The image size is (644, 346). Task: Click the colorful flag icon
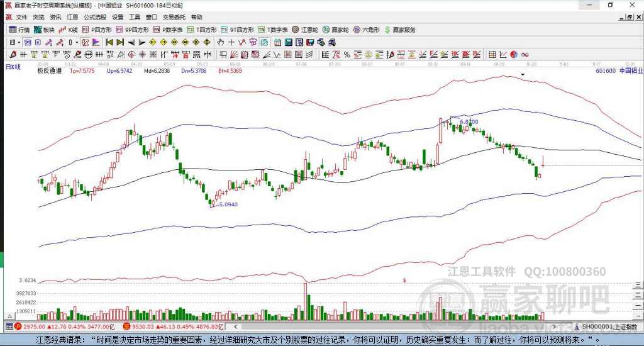(96, 42)
